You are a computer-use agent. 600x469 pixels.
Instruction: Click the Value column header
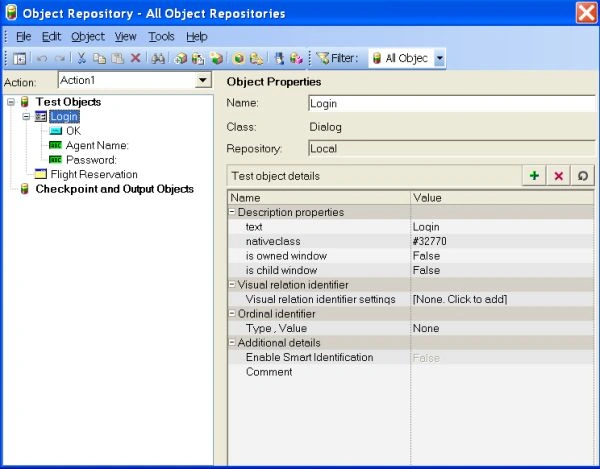coord(502,198)
